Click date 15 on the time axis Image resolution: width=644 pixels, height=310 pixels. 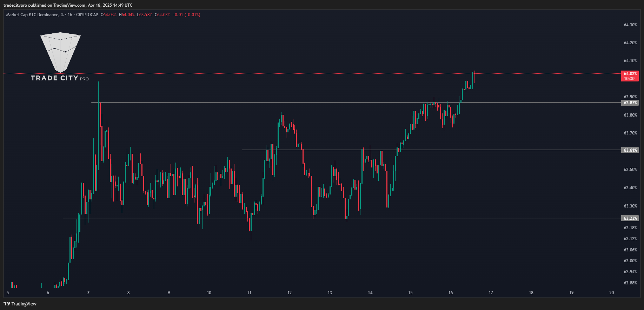[410, 293]
